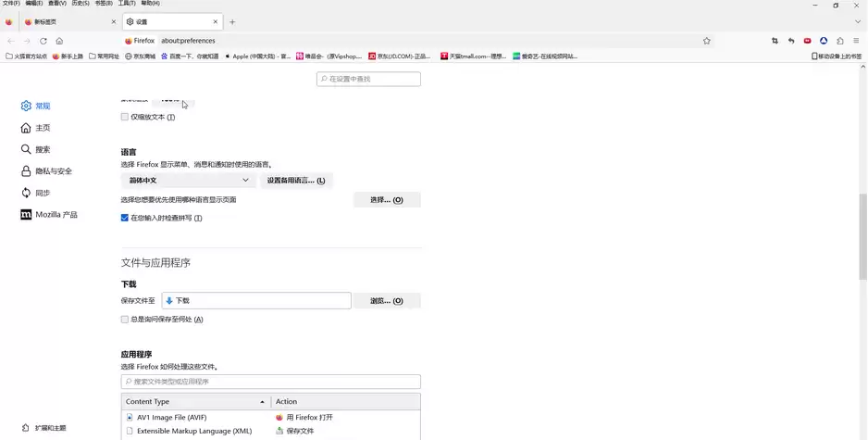Click the blue circular account icon
Image resolution: width=868 pixels, height=440 pixels.
824,41
